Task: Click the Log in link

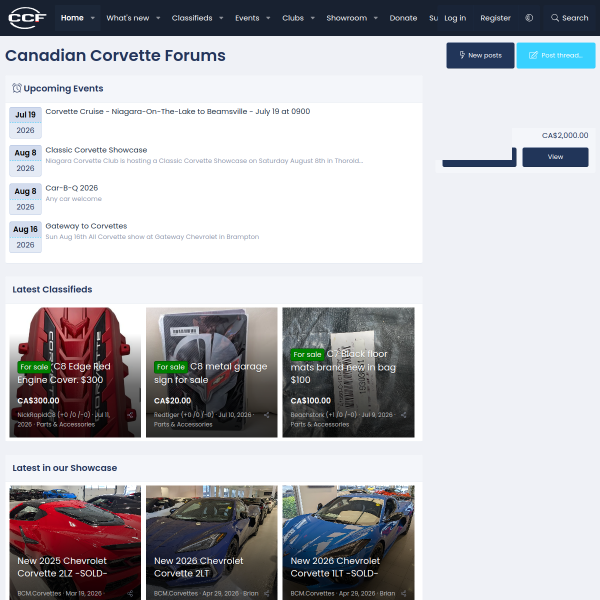Action: pos(455,18)
